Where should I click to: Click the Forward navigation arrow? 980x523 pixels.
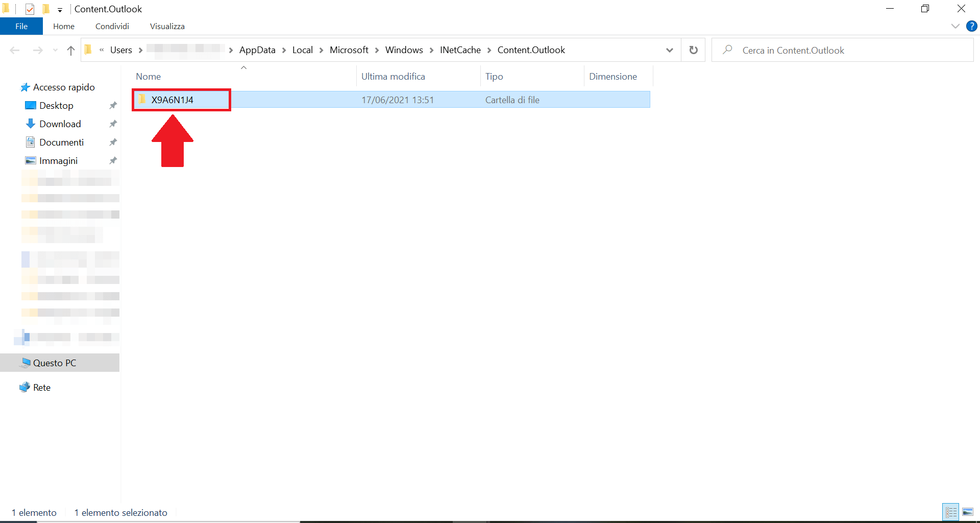38,50
